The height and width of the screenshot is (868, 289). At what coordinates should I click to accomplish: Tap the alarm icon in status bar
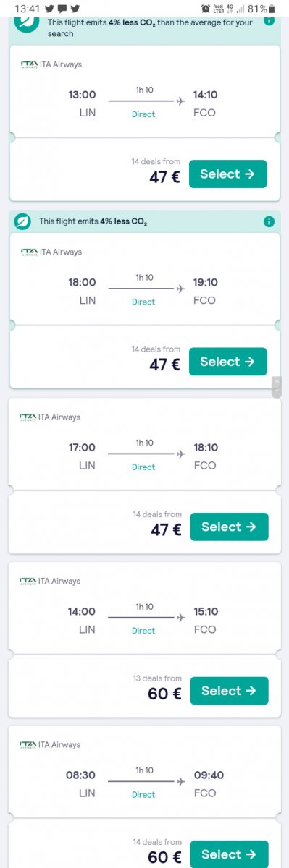(x=206, y=9)
